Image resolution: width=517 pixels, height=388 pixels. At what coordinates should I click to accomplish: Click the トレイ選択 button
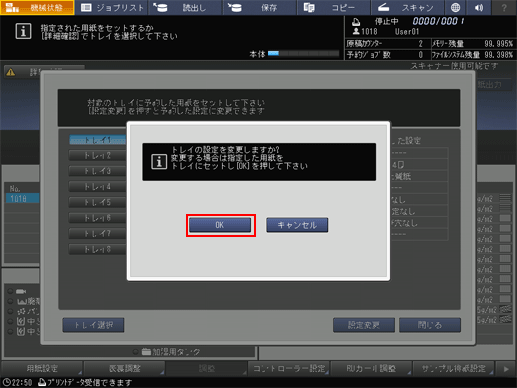(93, 325)
